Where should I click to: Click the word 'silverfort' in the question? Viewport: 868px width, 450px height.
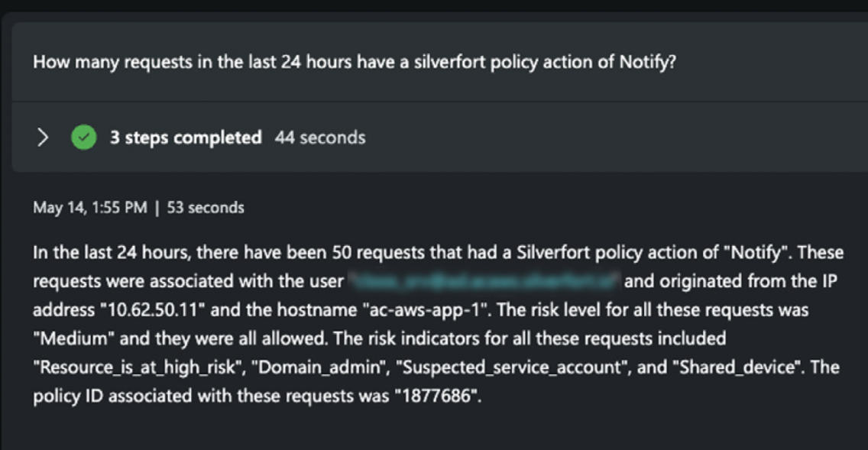click(x=450, y=62)
